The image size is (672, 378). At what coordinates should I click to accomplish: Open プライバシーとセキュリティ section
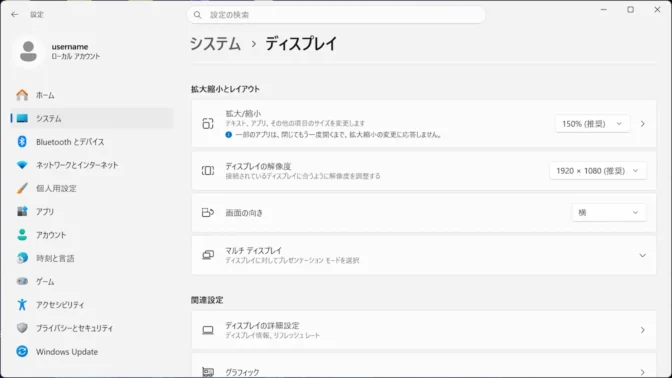coord(92,328)
